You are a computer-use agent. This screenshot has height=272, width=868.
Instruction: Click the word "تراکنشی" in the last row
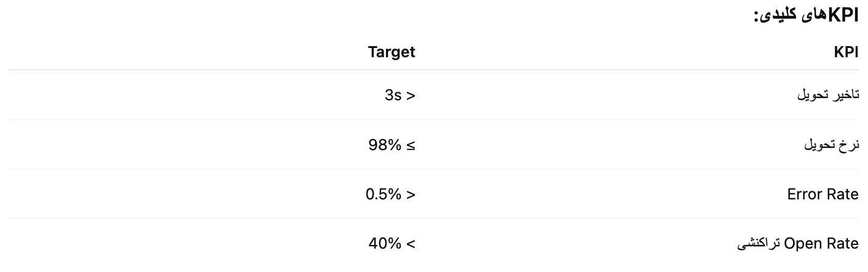pyautogui.click(x=758, y=244)
